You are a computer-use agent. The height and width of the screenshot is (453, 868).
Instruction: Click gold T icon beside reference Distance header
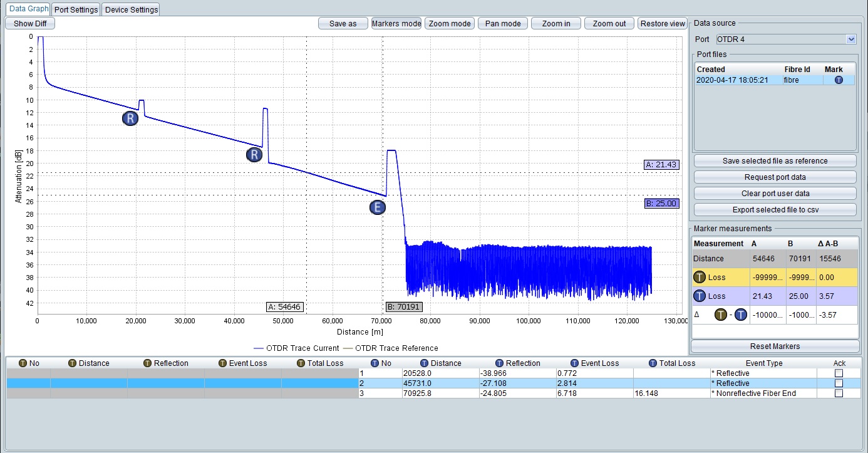72,363
